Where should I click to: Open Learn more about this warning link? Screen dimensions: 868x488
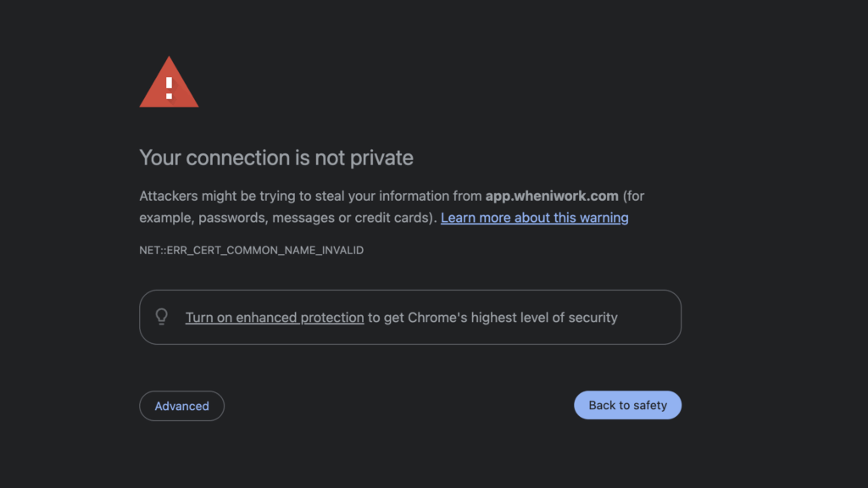point(534,218)
